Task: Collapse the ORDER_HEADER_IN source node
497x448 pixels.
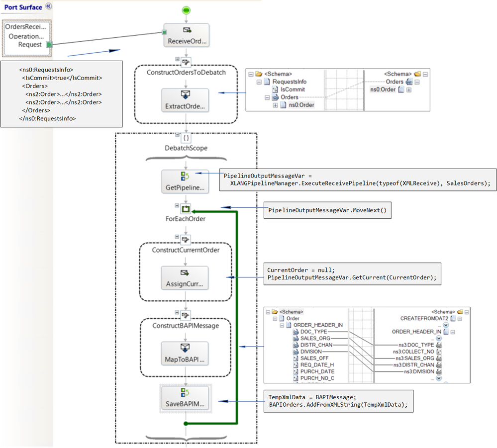Action: pyautogui.click(x=282, y=325)
